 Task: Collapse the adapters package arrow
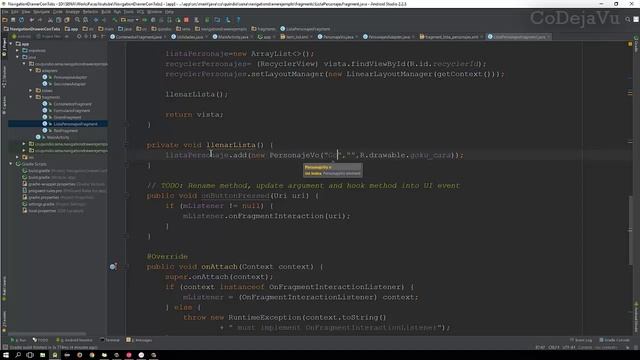tap(31, 71)
